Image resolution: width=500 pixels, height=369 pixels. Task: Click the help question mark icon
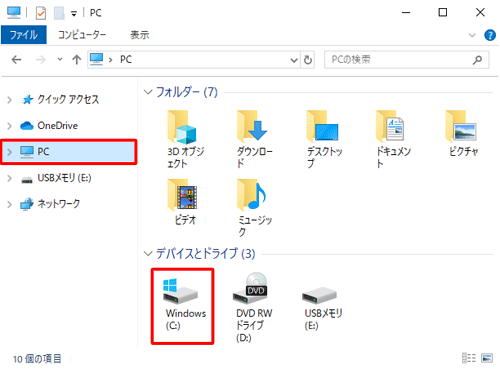[490, 35]
